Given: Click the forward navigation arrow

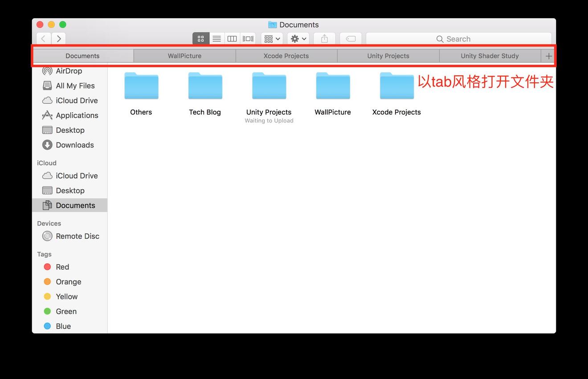Looking at the screenshot, I should [58, 38].
